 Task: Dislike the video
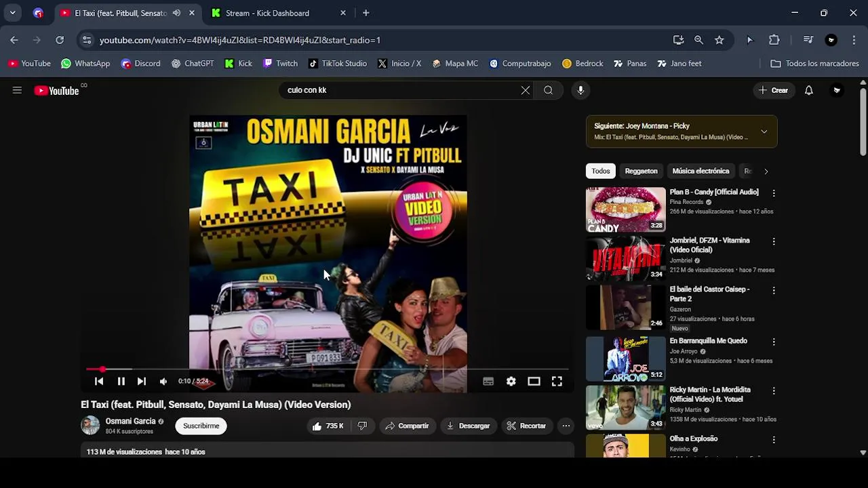362,426
